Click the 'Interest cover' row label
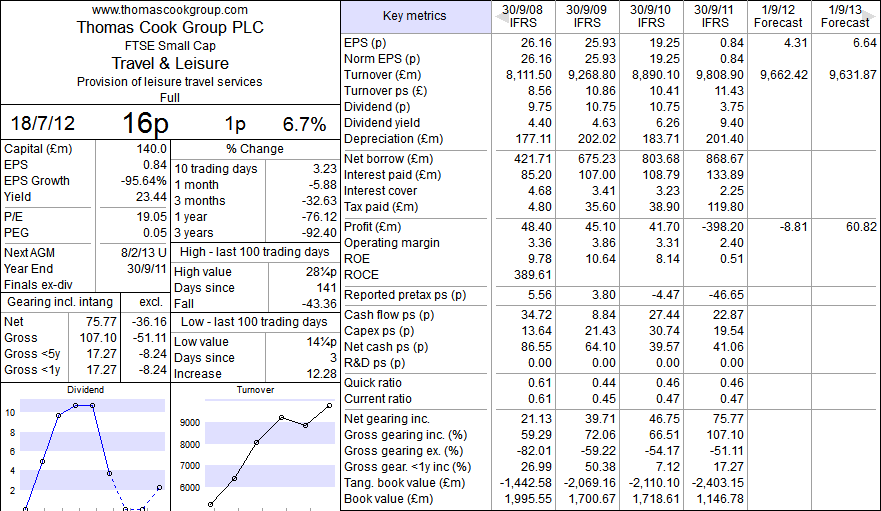Viewport: 881px width, 511px height. pos(380,191)
